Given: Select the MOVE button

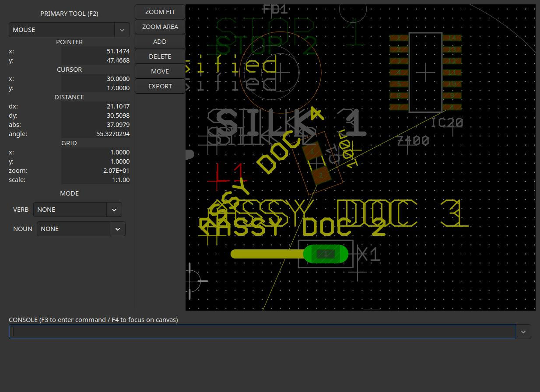Looking at the screenshot, I should (160, 71).
